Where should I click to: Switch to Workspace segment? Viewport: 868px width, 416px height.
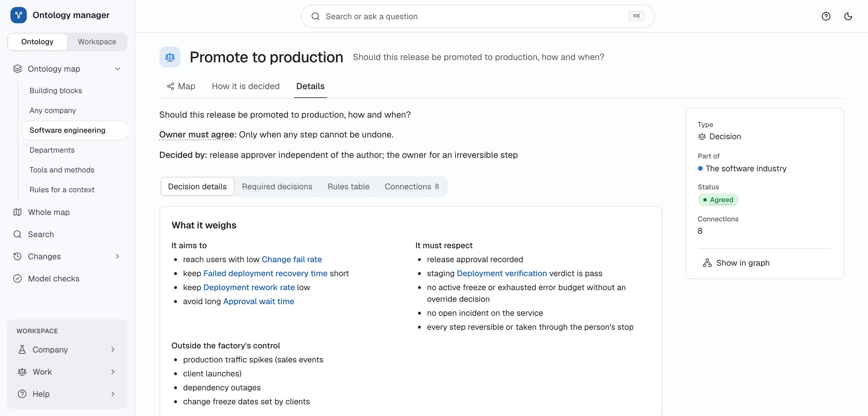click(x=97, y=42)
